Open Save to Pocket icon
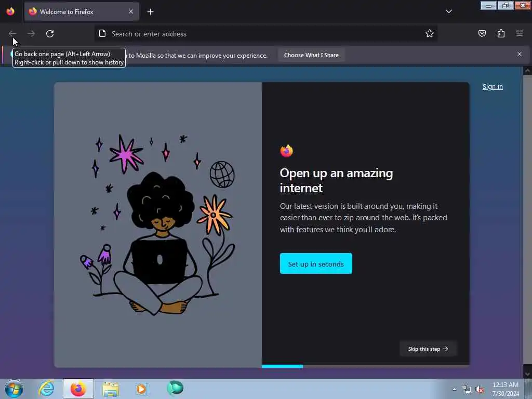532x399 pixels. click(x=482, y=33)
